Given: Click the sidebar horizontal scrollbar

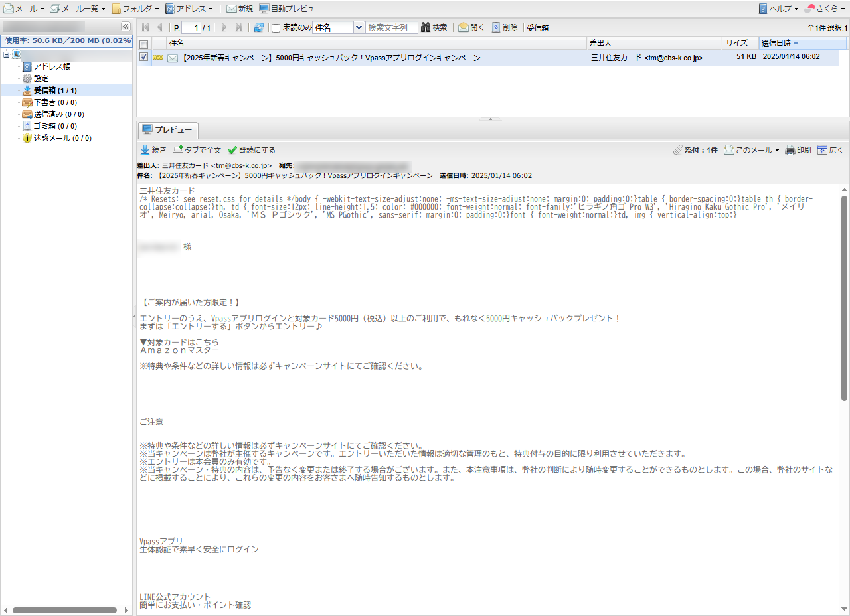Looking at the screenshot, I should click(x=64, y=610).
